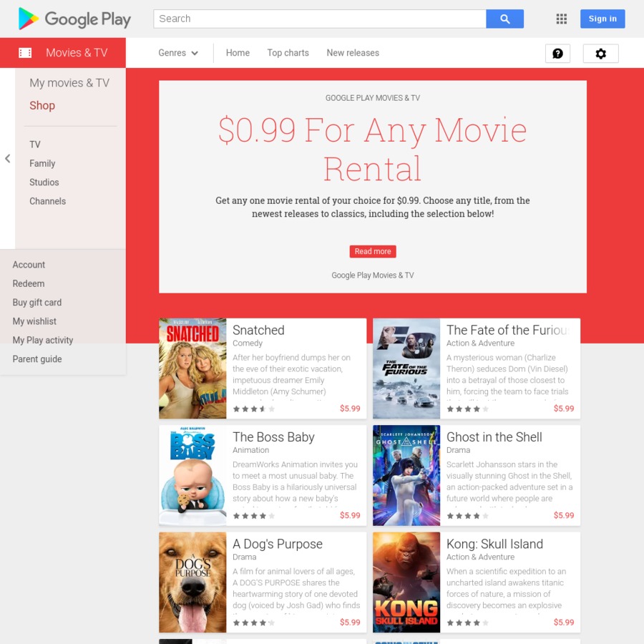Viewport: 644px width, 644px height.
Task: Open the Channels category
Action: (48, 201)
